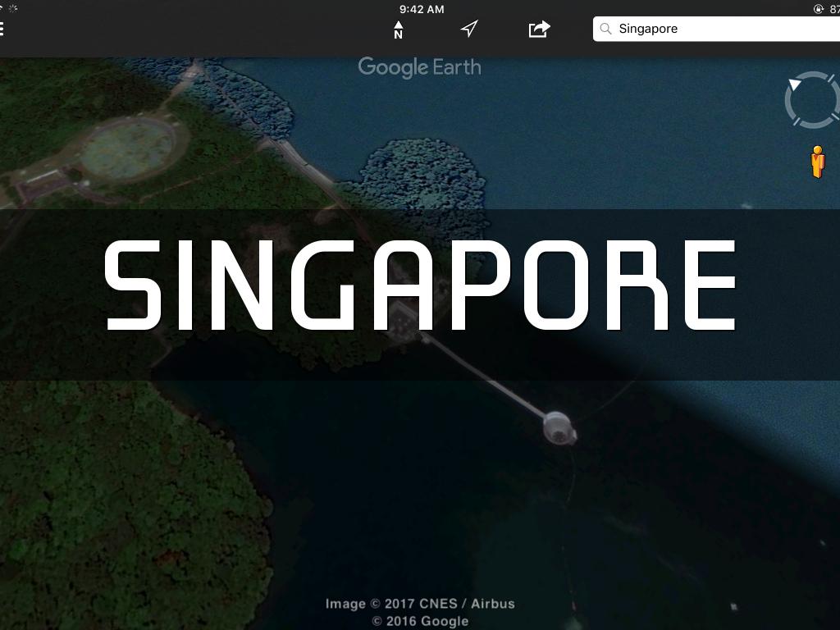840x630 pixels.
Task: Tap the 2016 Google copyright text
Action: coord(419,621)
